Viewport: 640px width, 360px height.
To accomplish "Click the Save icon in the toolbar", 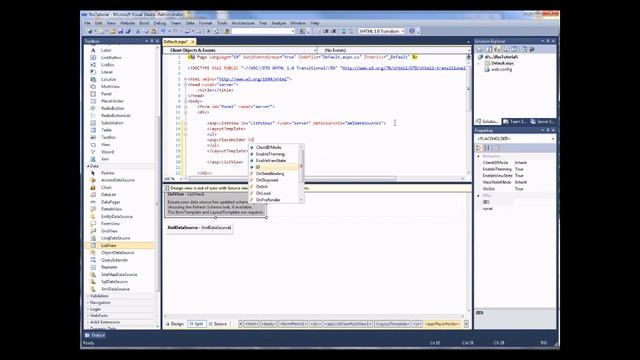I will click(120, 31).
